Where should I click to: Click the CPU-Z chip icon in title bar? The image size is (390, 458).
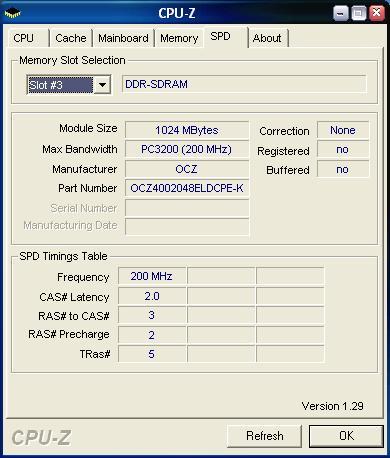13,13
